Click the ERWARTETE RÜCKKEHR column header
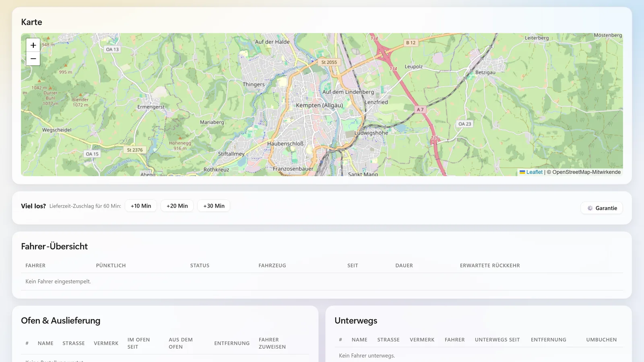Viewport: 644px width, 362px height. [x=490, y=265]
